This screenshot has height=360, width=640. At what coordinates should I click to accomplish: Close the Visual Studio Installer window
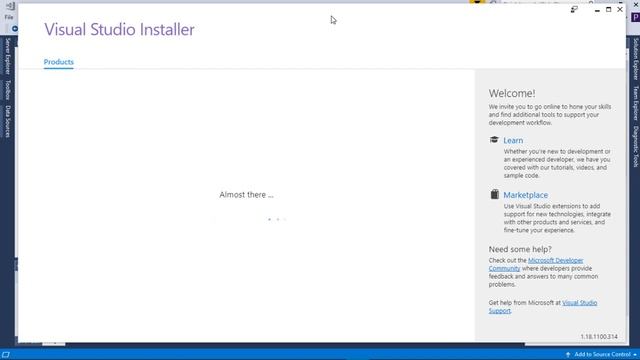(620, 9)
